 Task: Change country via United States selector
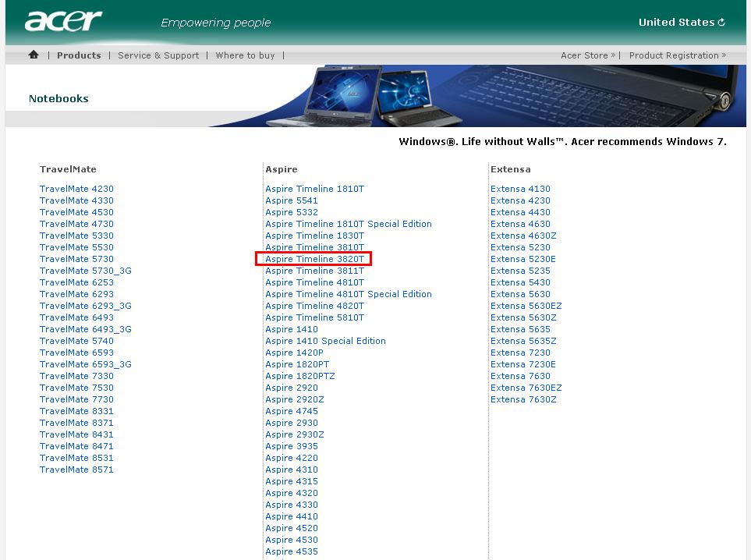pyautogui.click(x=682, y=22)
